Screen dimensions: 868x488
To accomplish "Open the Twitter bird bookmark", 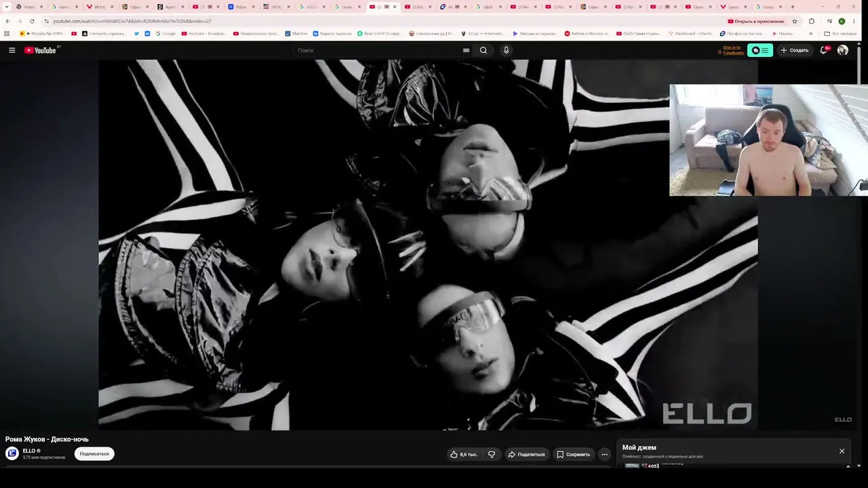I will (136, 33).
